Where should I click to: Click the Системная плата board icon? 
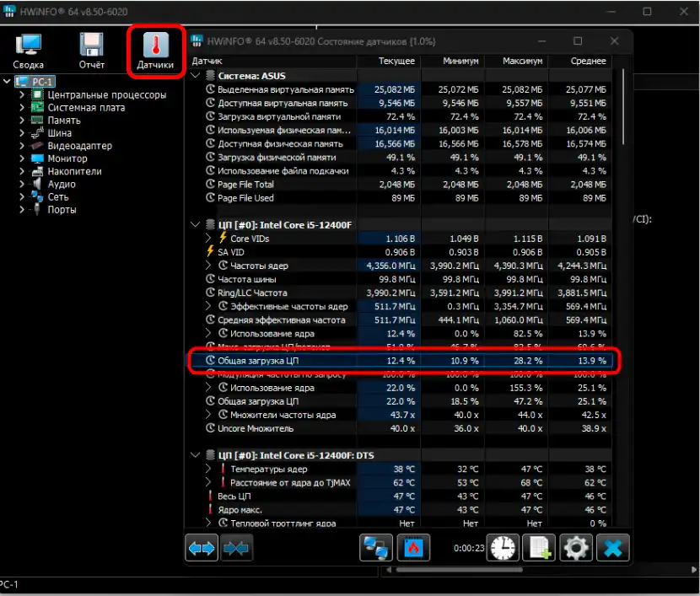coord(37,108)
